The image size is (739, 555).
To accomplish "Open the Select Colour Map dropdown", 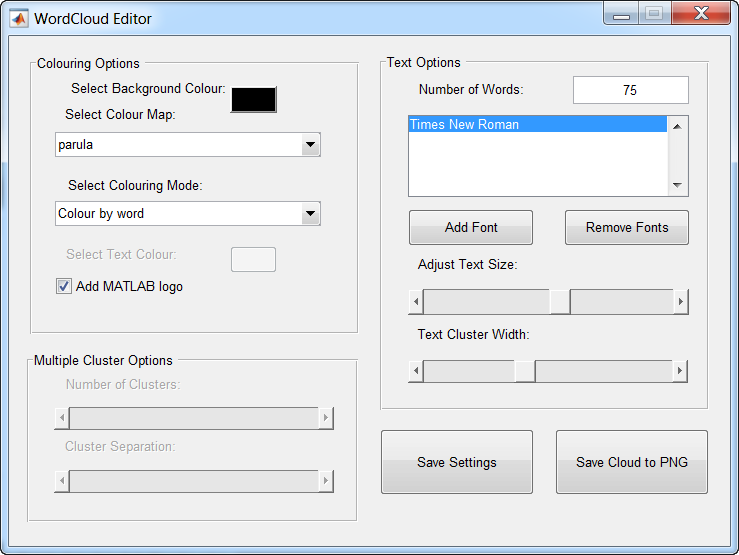I will coord(310,145).
